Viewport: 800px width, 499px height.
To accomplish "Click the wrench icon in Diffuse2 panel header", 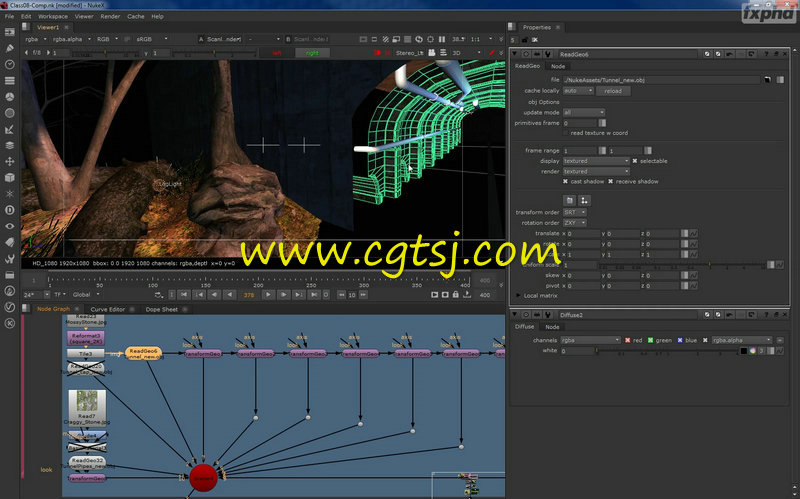I will click(x=547, y=315).
